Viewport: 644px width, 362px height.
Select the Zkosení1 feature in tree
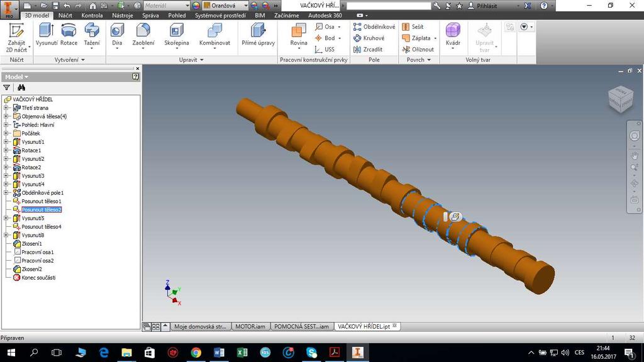(31, 244)
